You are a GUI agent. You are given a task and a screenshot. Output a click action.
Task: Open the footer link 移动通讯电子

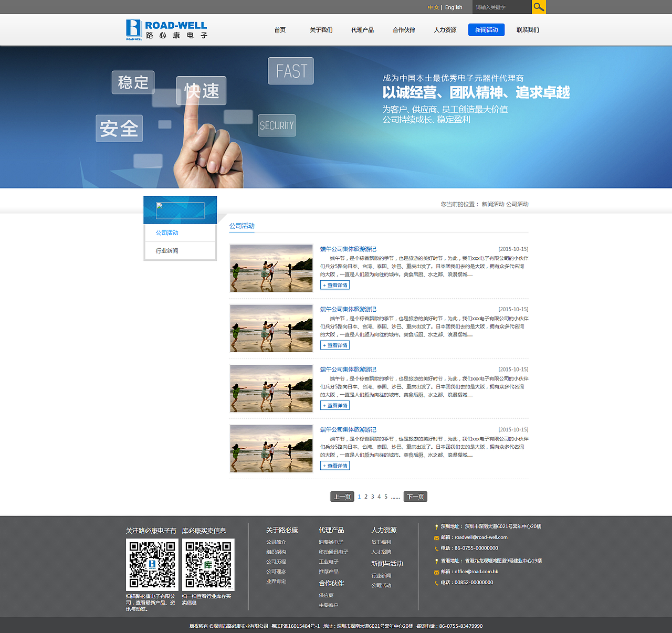pyautogui.click(x=333, y=552)
